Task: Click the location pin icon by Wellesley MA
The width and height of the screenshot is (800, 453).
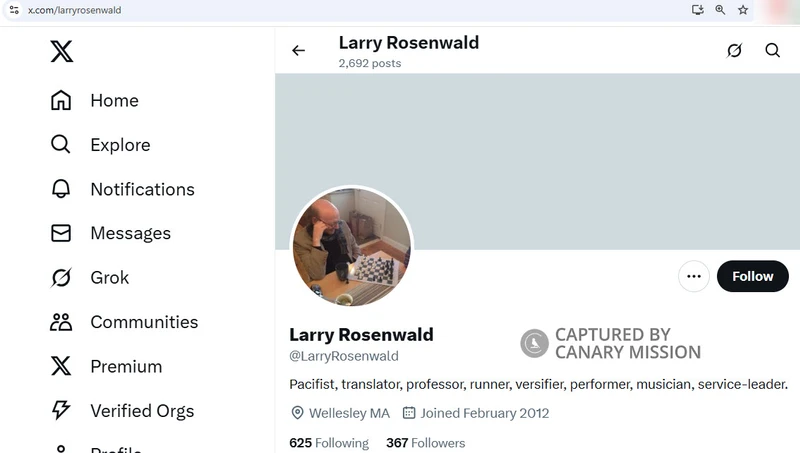Action: [x=297, y=413]
